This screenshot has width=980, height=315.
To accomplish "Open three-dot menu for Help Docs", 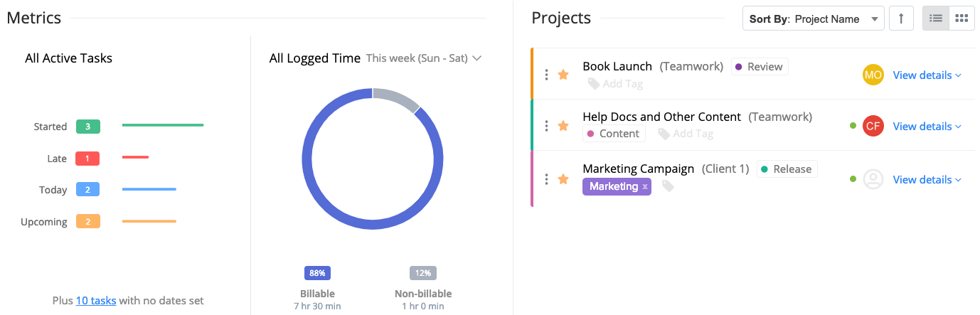I will [546, 126].
